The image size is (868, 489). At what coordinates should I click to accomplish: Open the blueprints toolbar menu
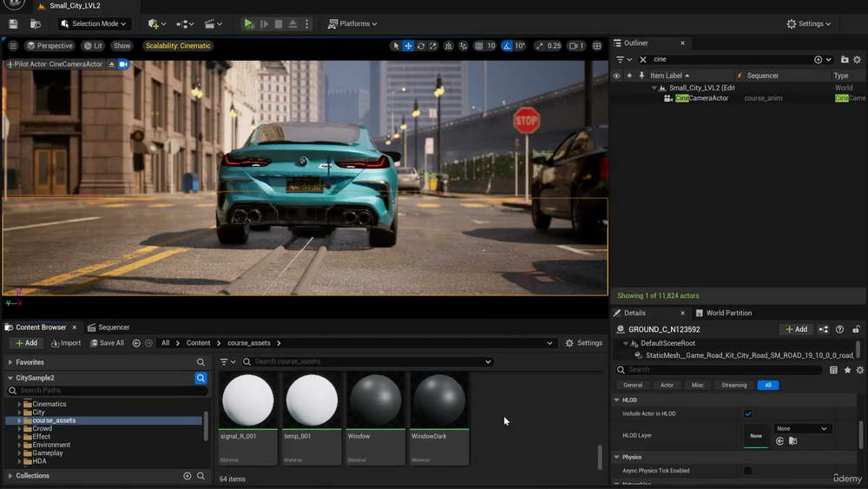(x=184, y=23)
